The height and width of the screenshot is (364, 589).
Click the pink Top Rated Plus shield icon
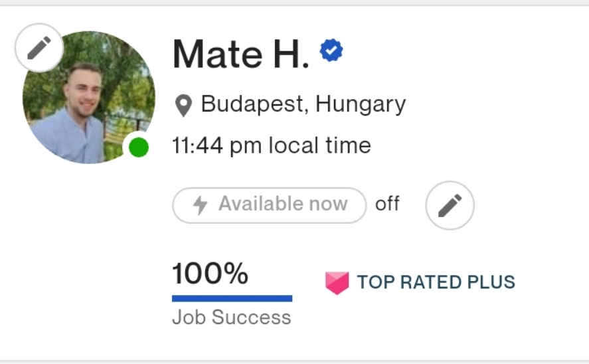(x=337, y=282)
